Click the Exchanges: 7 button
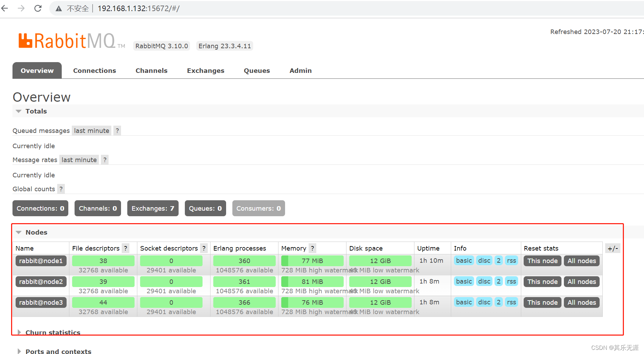644x354 pixels. click(x=153, y=208)
